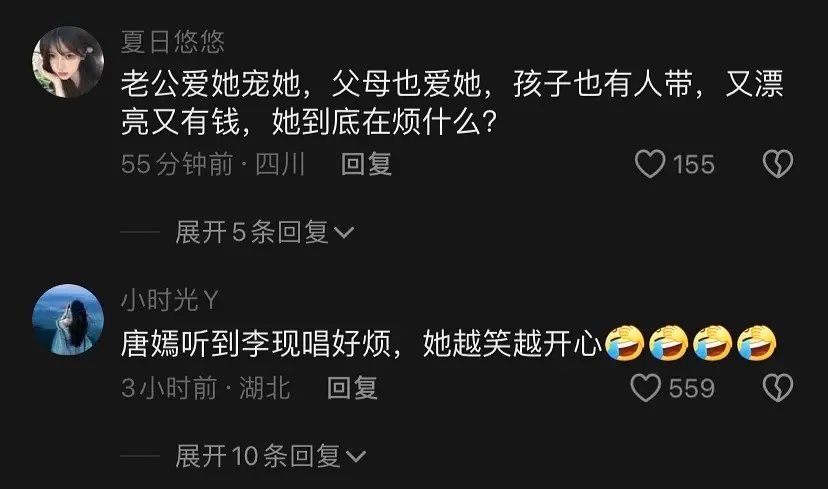The width and height of the screenshot is (828, 489).
Task: Reply to 小时光Y's comment
Action: 352,388
